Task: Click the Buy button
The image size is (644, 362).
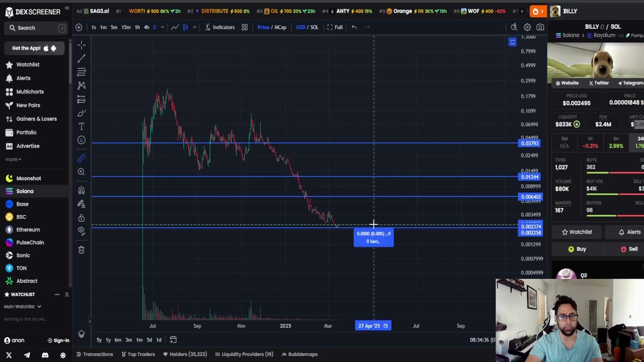Action: 577,249
